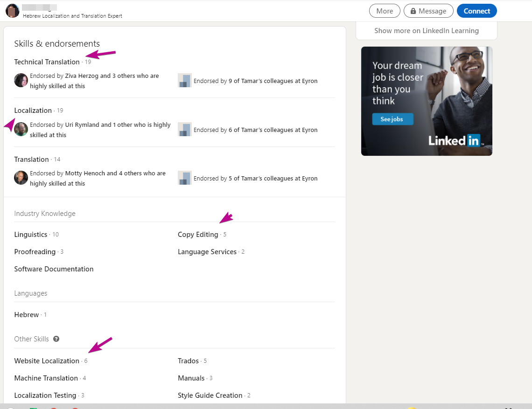Image resolution: width=532 pixels, height=409 pixels.
Task: Open the Your dream job ad image
Action: (x=427, y=101)
